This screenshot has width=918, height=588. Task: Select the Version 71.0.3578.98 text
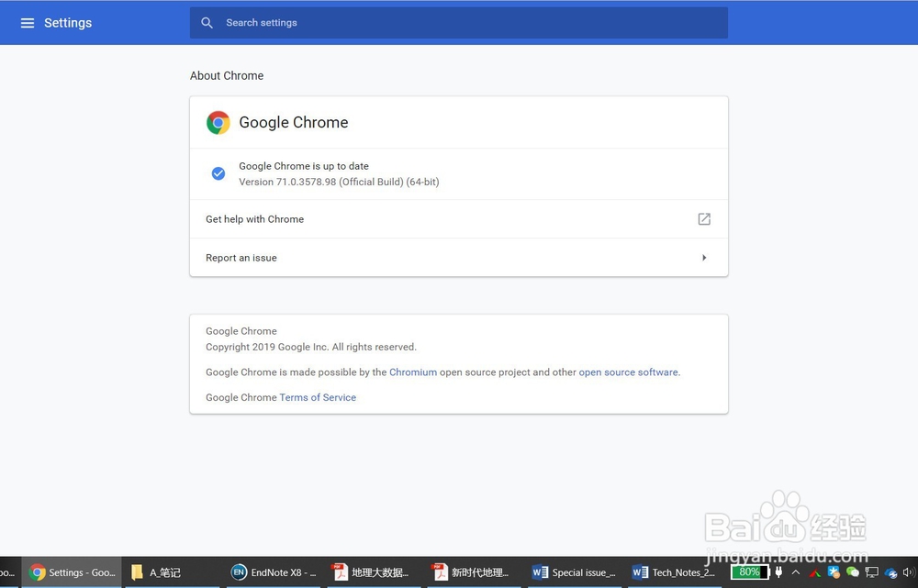[x=339, y=182]
